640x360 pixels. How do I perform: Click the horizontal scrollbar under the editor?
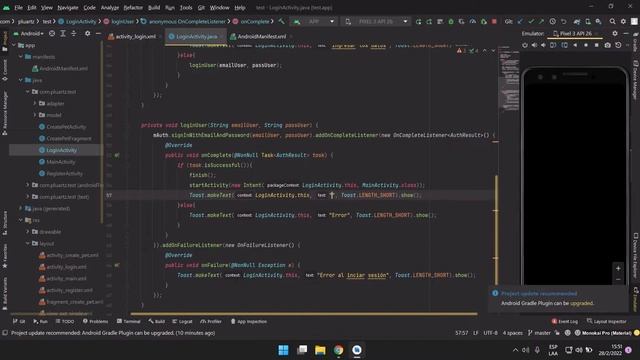(x=304, y=314)
